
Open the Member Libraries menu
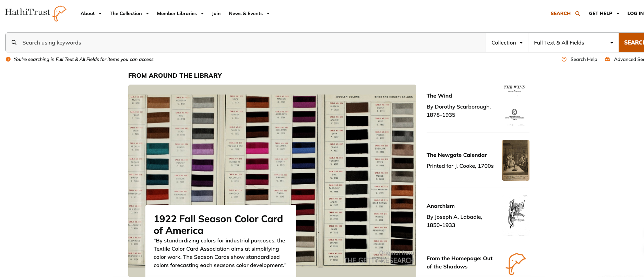pos(180,13)
